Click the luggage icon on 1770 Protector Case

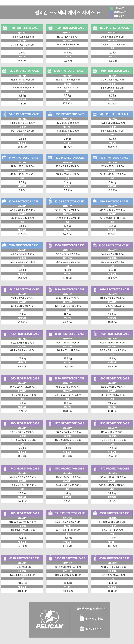(95, 469)
